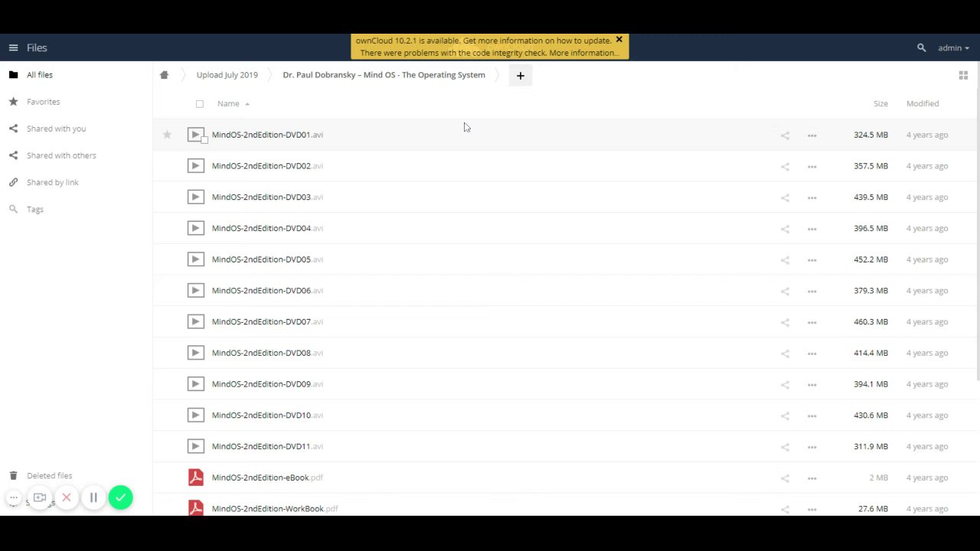Open MindOS-2ndEdition-eBook.pdf

point(267,478)
